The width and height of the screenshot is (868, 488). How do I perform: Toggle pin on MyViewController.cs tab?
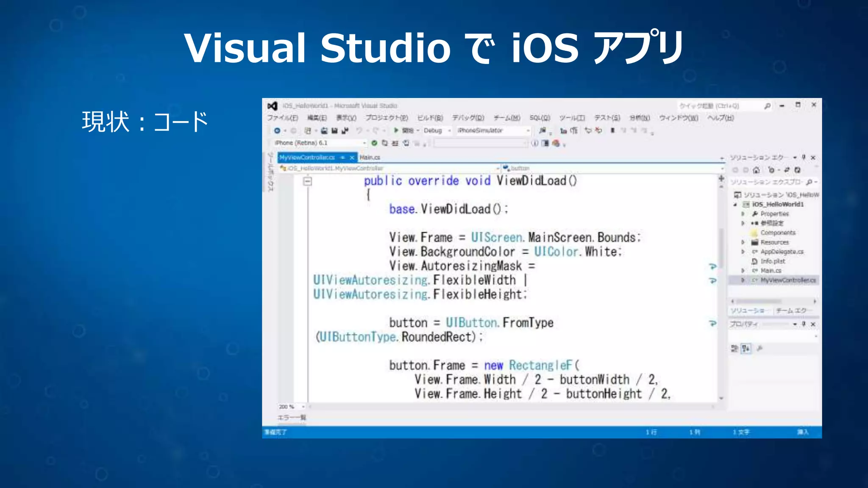click(343, 158)
